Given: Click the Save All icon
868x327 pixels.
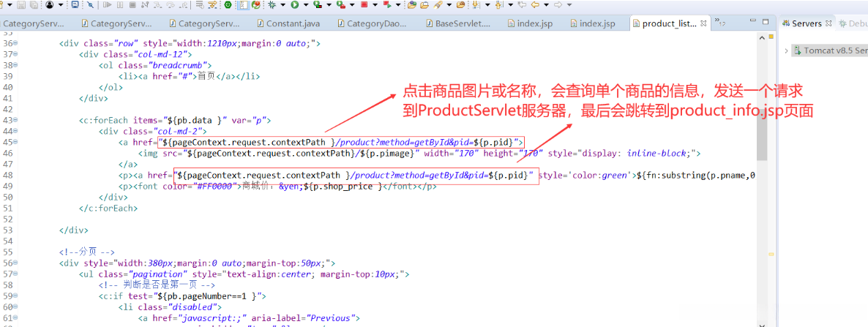Looking at the screenshot, I should click(x=34, y=4).
